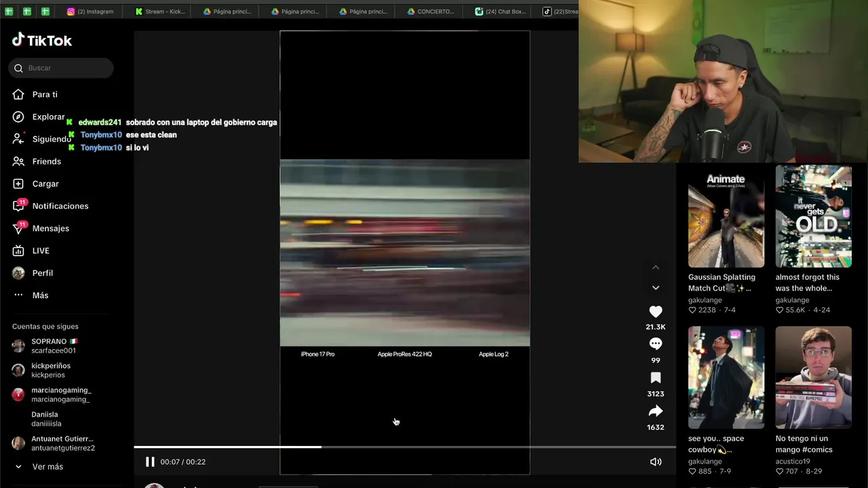Screen dimensions: 868x488
Task: Open 'see you.. space cowboy' thumbnail
Action: [726, 378]
